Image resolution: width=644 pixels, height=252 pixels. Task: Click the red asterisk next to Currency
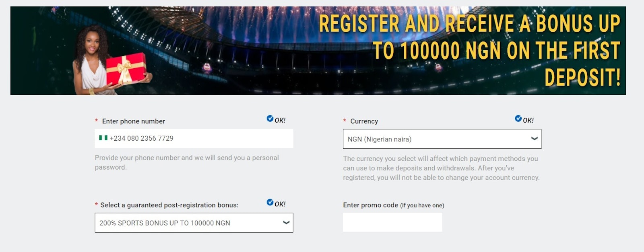tap(344, 121)
